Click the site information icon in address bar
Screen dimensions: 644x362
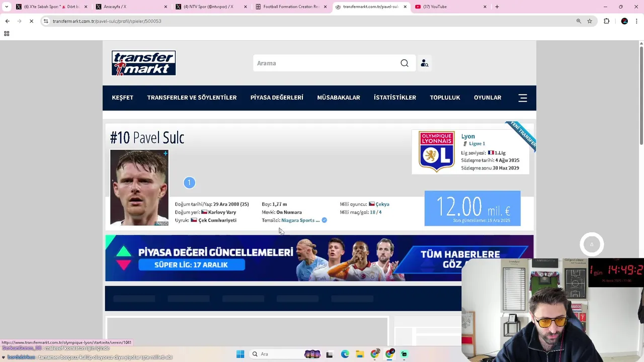click(46, 21)
